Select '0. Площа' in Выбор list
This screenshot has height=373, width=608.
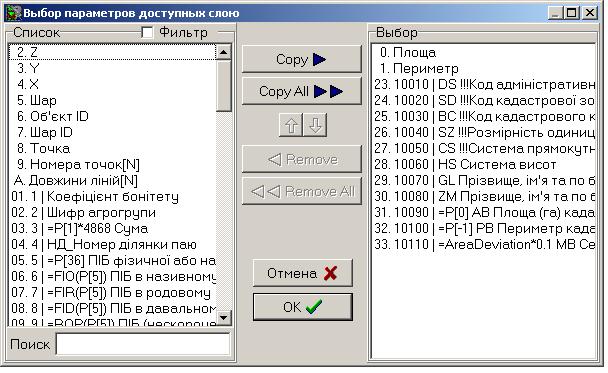point(483,52)
